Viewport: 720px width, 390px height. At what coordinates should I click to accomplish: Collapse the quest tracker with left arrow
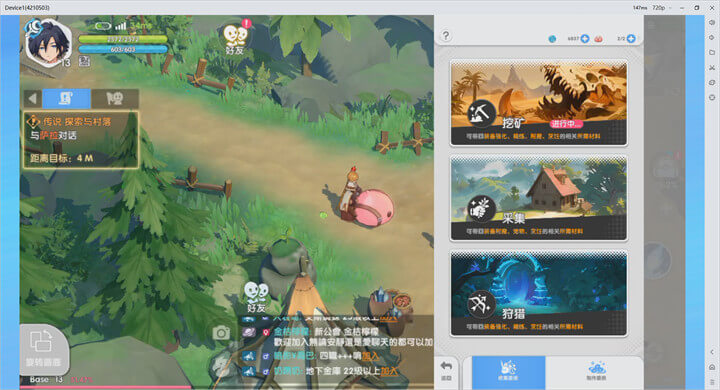32,98
